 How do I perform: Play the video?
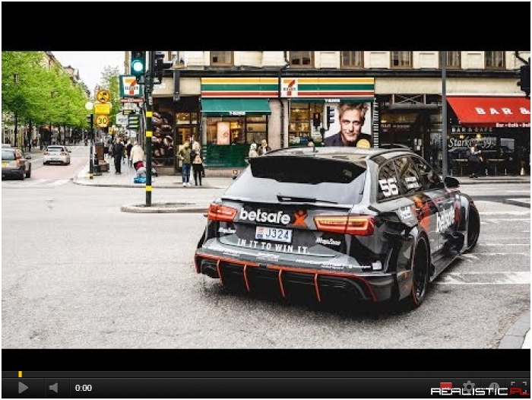tap(23, 387)
